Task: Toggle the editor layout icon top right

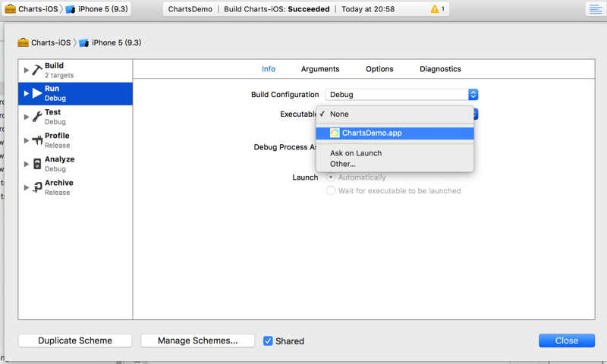Action: coord(596,9)
